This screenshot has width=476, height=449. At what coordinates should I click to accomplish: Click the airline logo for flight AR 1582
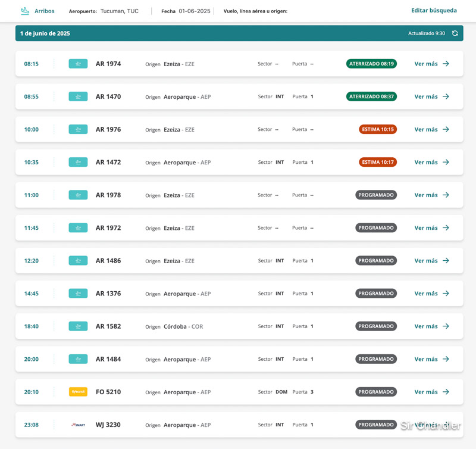coord(78,326)
